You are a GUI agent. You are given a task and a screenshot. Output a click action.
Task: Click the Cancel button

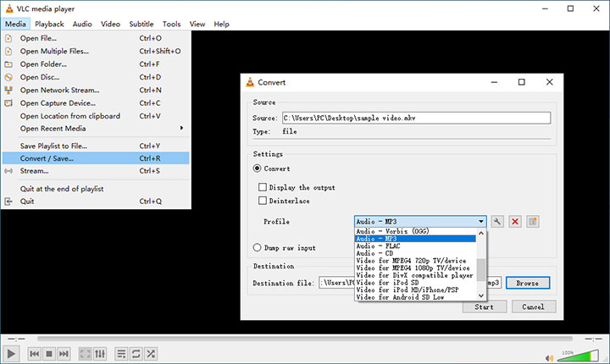534,306
